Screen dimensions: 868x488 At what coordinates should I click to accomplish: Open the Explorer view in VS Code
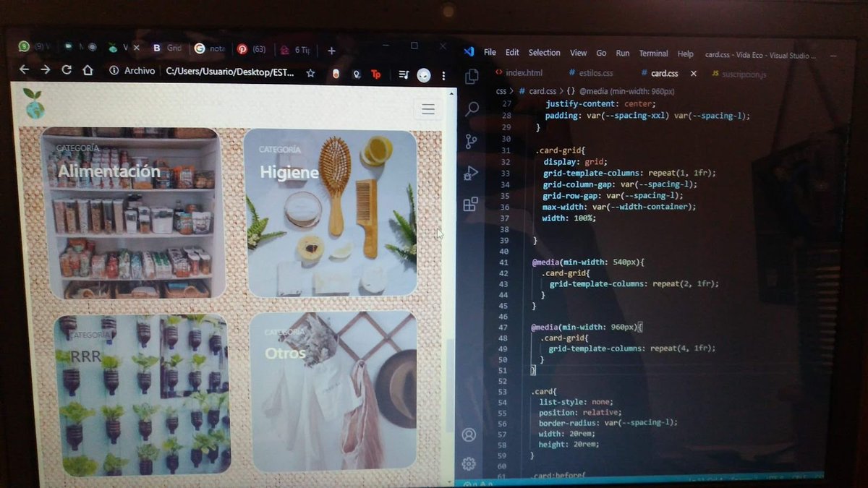(x=472, y=77)
